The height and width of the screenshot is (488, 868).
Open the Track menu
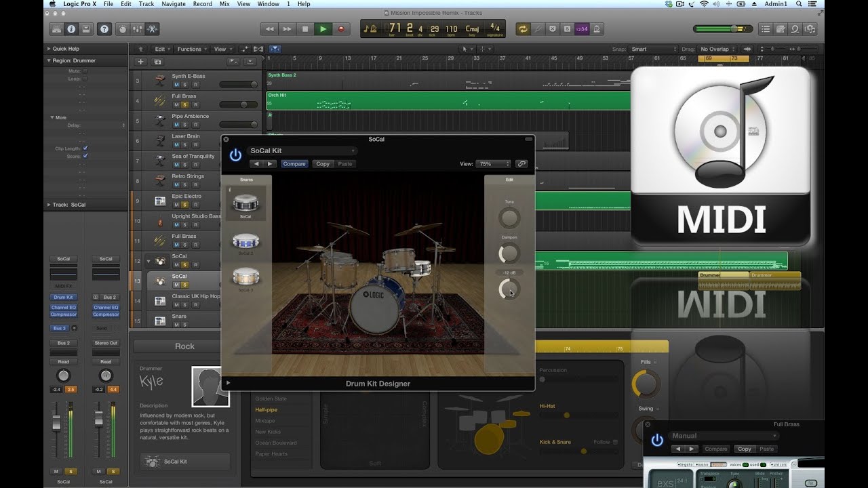point(146,4)
